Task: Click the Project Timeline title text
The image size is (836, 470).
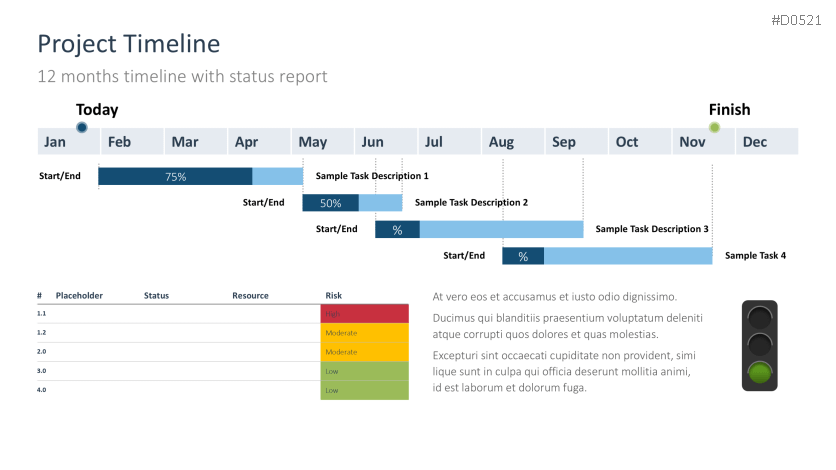Action: [x=128, y=44]
